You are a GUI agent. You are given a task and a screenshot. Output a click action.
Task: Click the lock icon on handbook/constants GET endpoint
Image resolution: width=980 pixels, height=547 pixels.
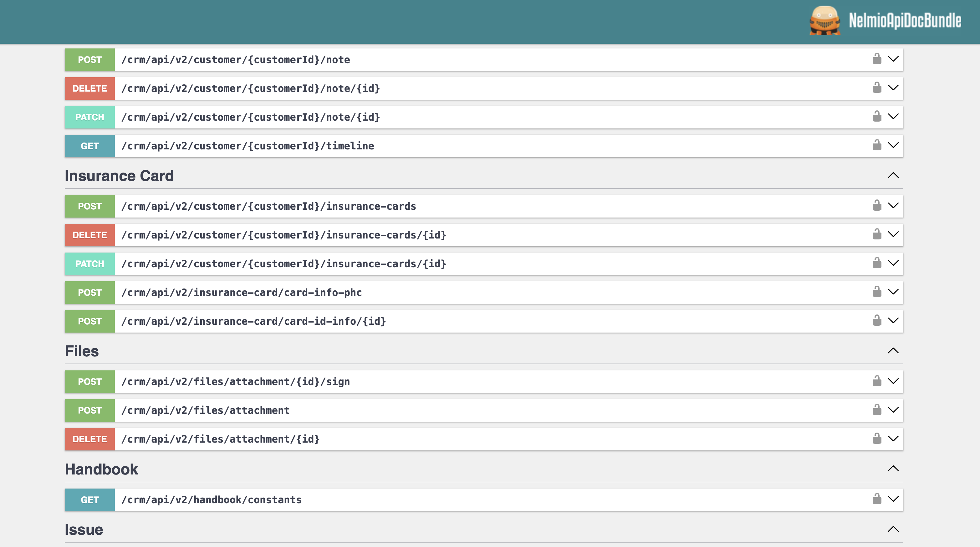click(877, 499)
